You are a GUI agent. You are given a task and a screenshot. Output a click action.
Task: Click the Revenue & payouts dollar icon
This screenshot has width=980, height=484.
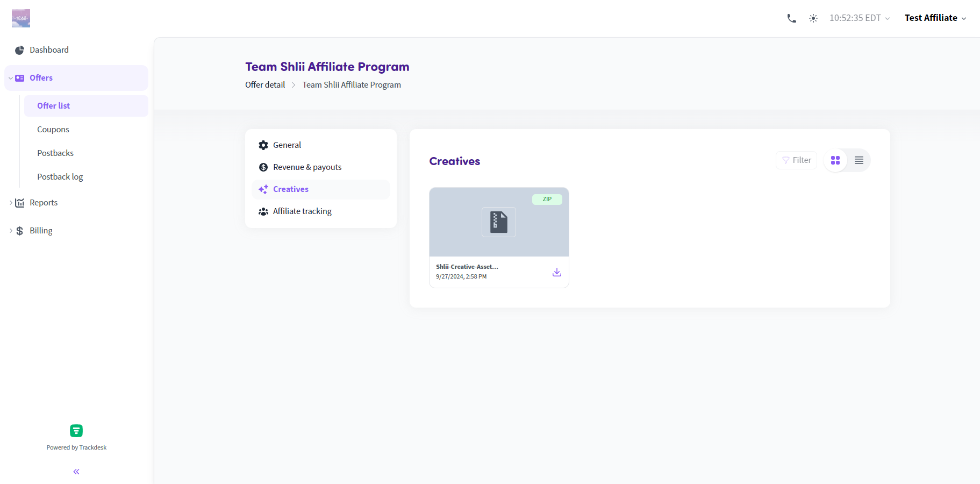tap(263, 167)
